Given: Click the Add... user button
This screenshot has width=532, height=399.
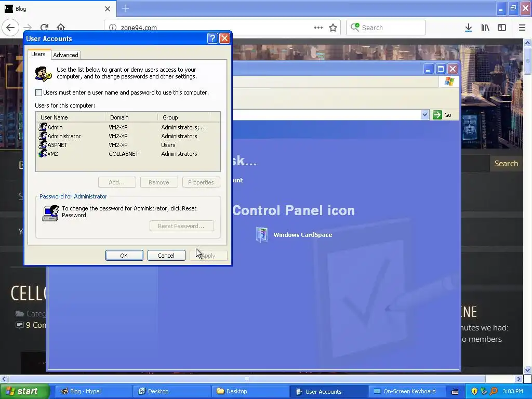Looking at the screenshot, I should pyautogui.click(x=117, y=182).
